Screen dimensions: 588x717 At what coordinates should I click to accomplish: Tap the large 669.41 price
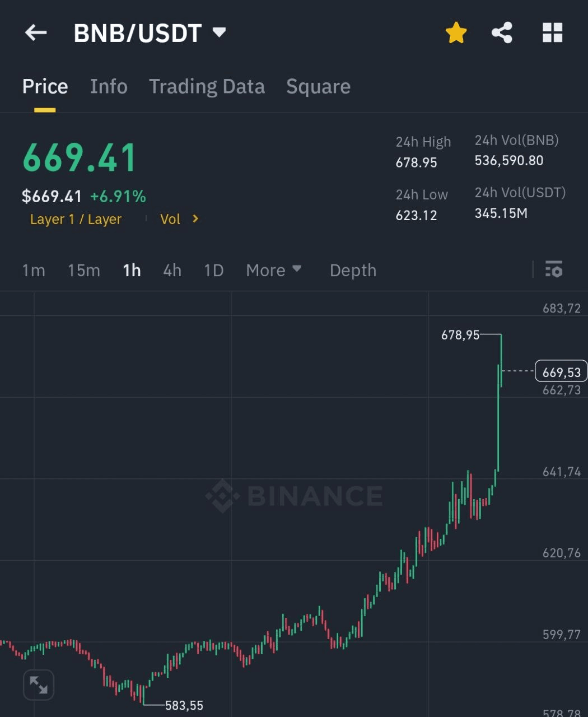tap(80, 157)
